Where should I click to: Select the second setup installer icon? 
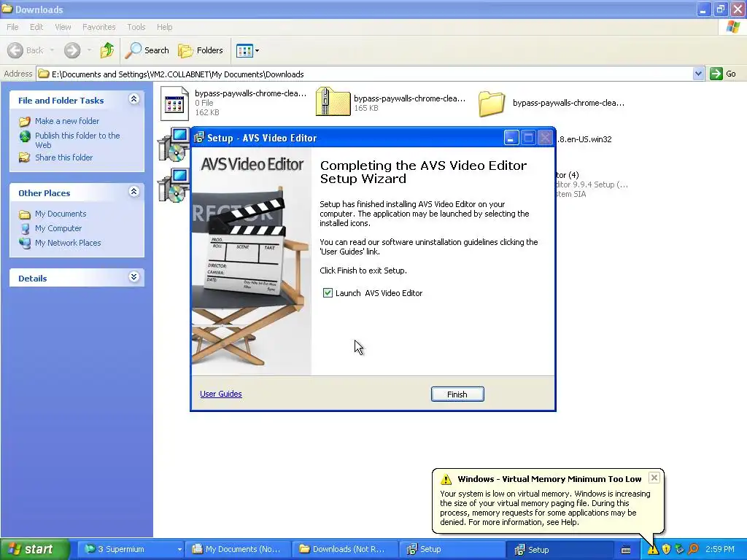(173, 186)
